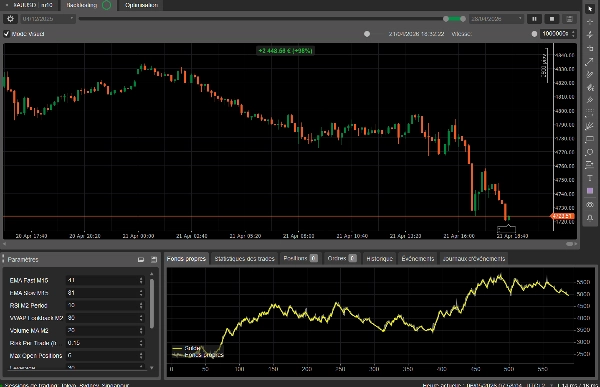The image size is (600, 387).
Task: Open the Fonds propres tab
Action: pos(186,259)
